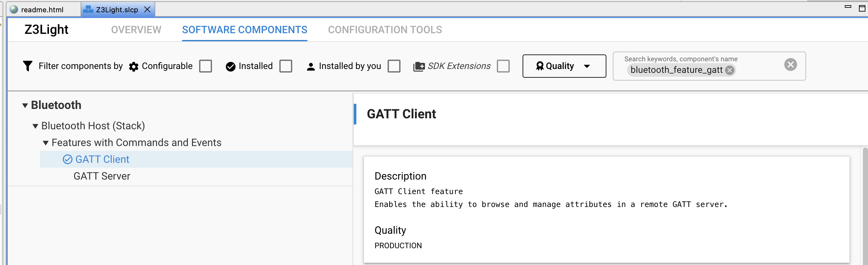
Task: Click the Z3Light.slcp file icon
Action: point(88,9)
